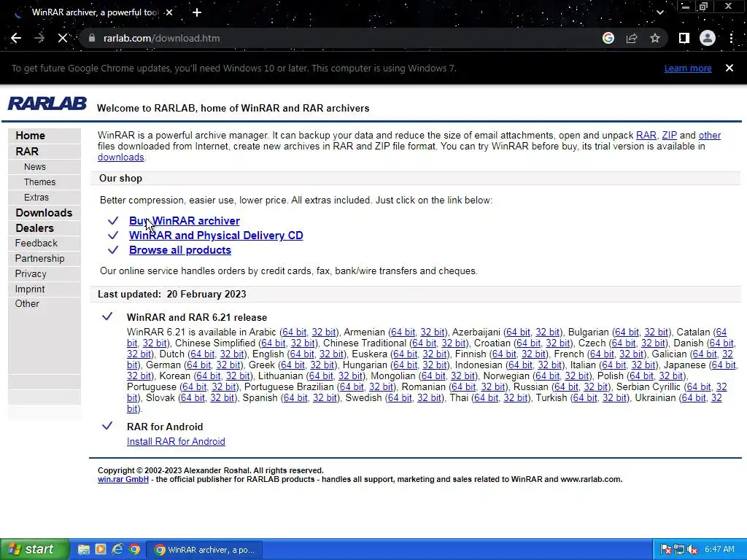Launch Internet Explorer from taskbar

coord(117,550)
